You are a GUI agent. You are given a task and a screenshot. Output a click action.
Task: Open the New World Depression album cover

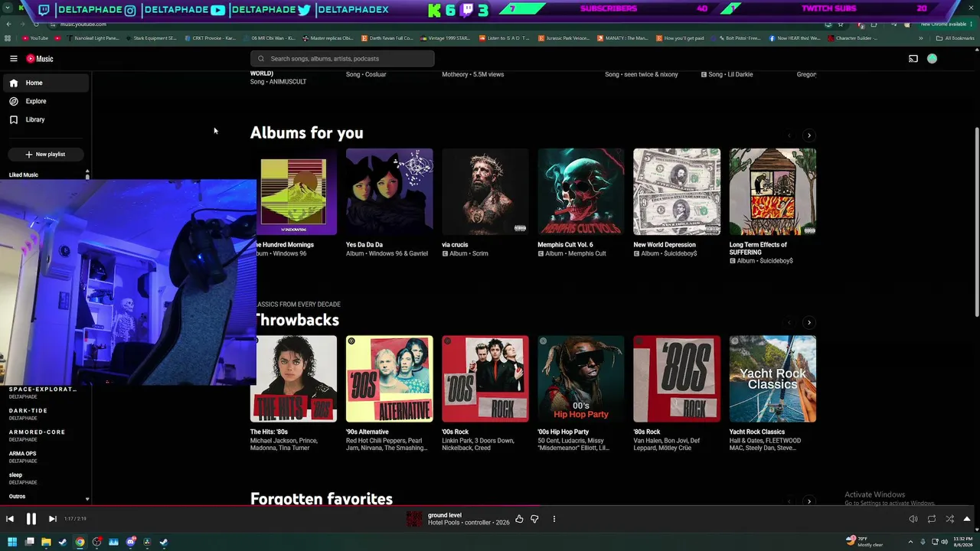(x=677, y=191)
